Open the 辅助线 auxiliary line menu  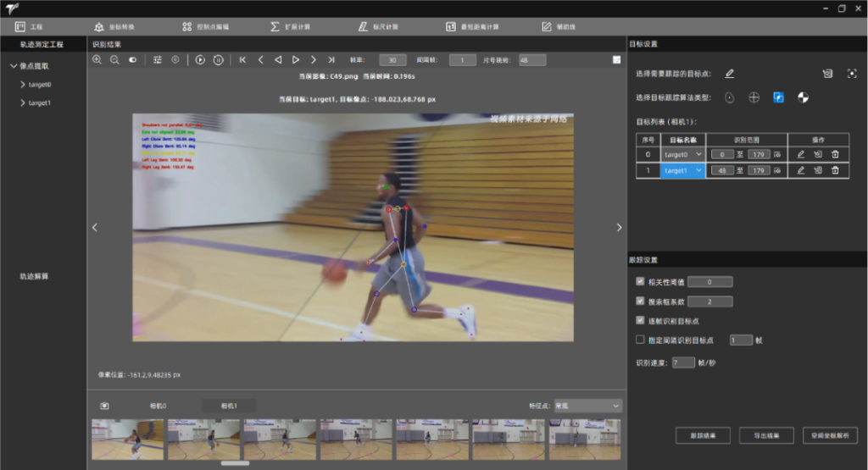[x=559, y=26]
